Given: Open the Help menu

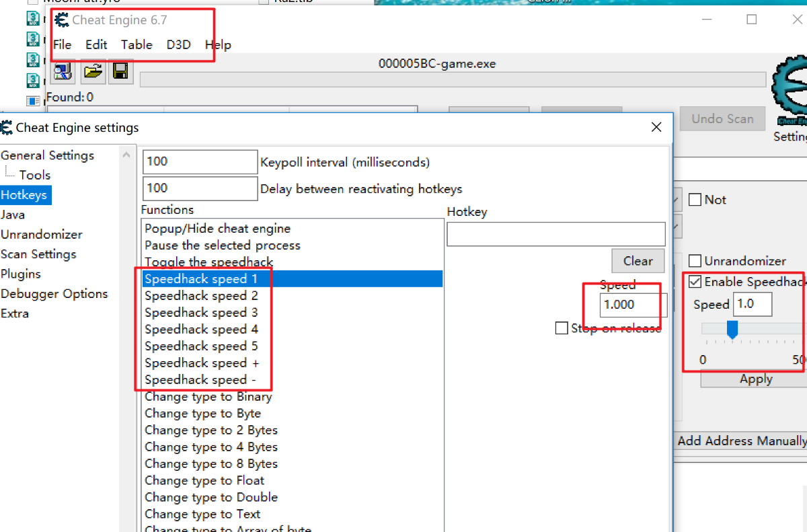Looking at the screenshot, I should pos(218,44).
